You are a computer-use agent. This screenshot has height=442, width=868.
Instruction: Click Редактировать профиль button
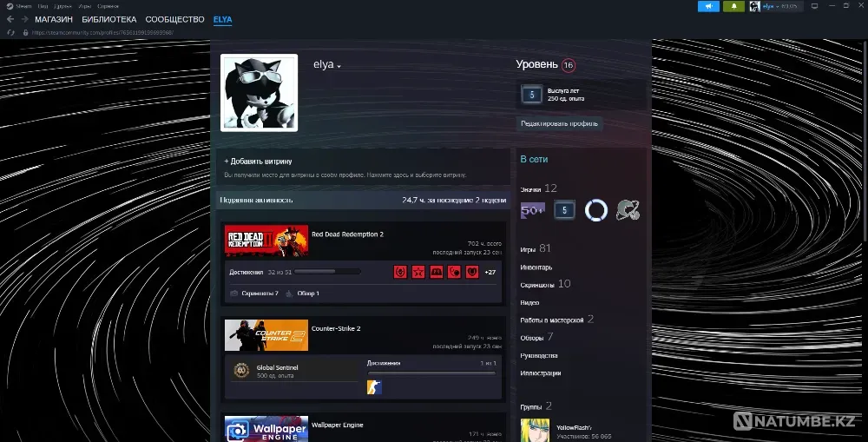click(x=559, y=123)
